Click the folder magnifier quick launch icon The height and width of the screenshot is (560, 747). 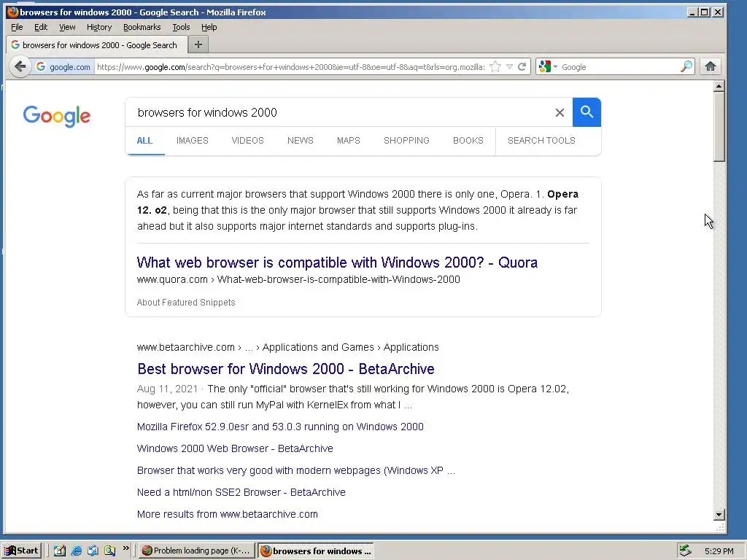(110, 551)
